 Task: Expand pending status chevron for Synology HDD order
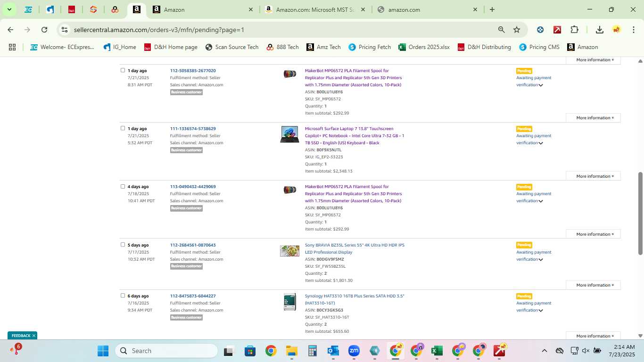pyautogui.click(x=541, y=311)
